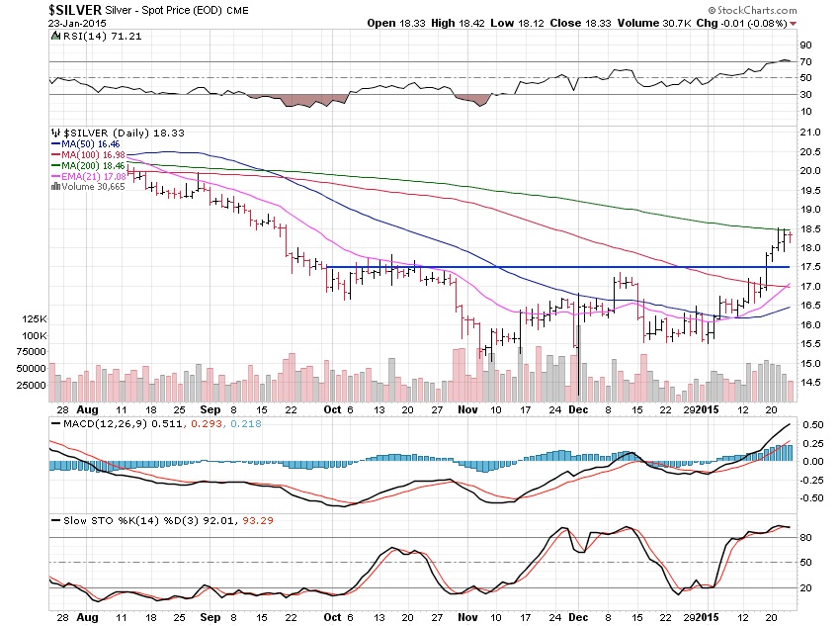Viewport: 840px width, 626px height.
Task: Click the 'EMA(21) 17.08' legend text
Action: (x=94, y=176)
